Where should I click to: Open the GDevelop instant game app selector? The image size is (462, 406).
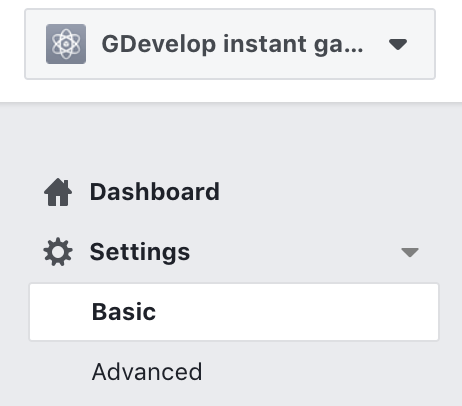(x=230, y=44)
